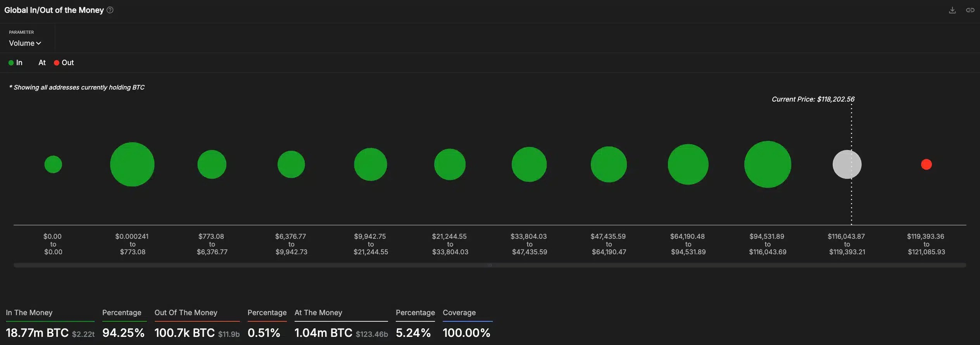Click the largest green bubble near $0.000241 range
This screenshot has width=980, height=345.
click(x=132, y=164)
